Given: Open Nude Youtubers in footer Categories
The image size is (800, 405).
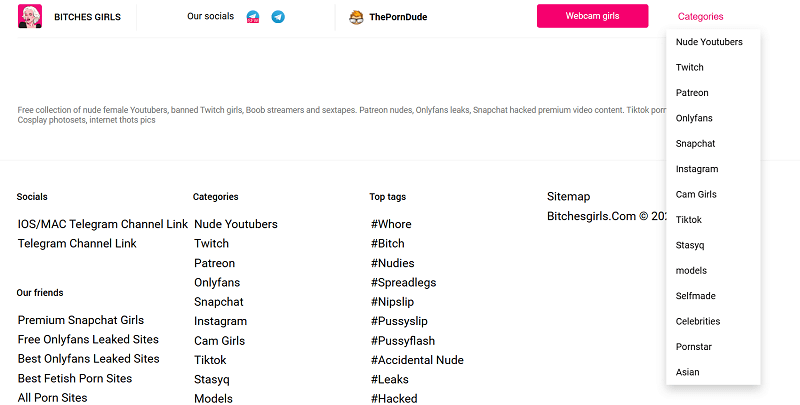Looking at the screenshot, I should (236, 224).
